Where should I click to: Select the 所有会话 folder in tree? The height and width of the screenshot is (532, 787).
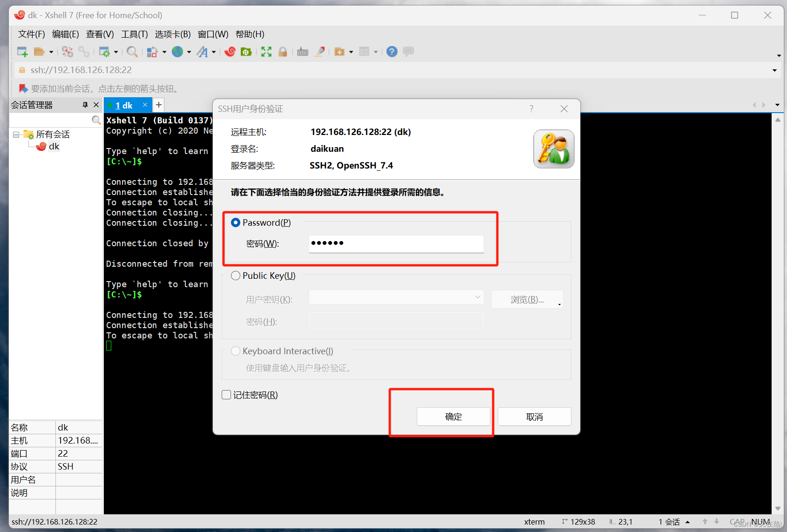53,135
